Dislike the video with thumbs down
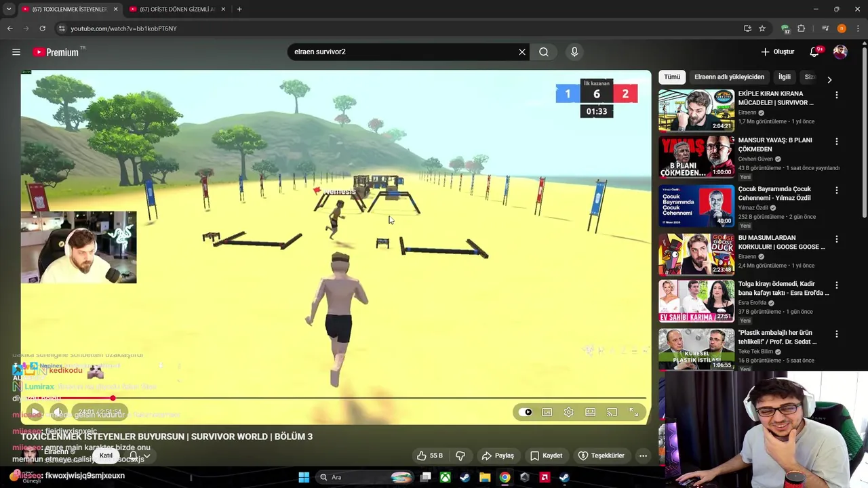 point(460,455)
